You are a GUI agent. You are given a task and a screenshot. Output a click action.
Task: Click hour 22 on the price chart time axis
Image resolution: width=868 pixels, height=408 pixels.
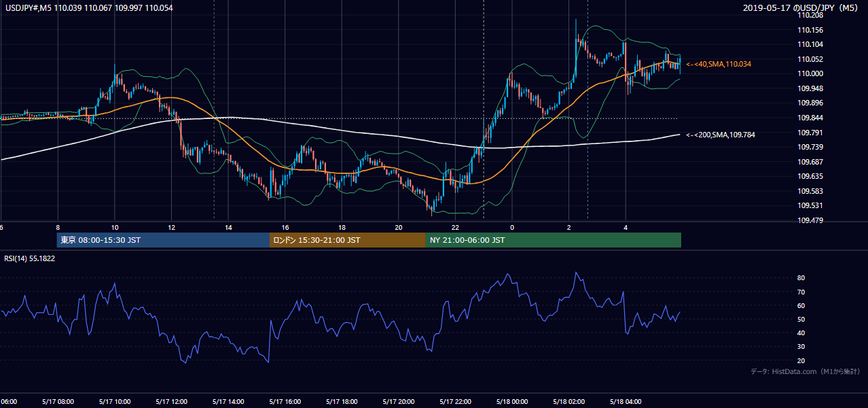click(455, 228)
